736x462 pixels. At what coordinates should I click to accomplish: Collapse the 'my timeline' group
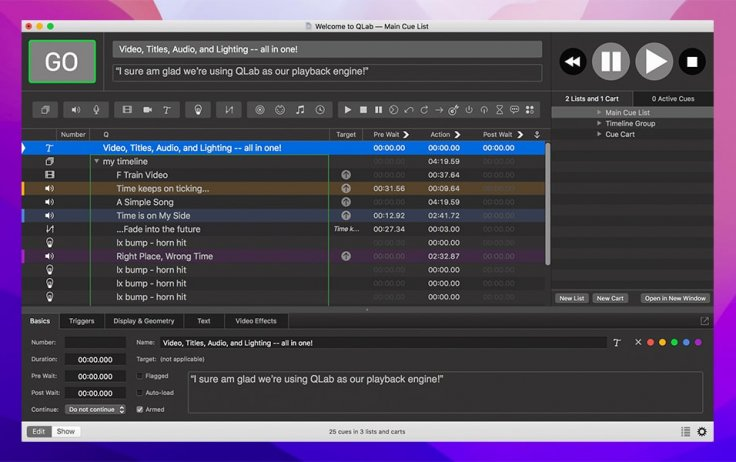click(x=97, y=161)
